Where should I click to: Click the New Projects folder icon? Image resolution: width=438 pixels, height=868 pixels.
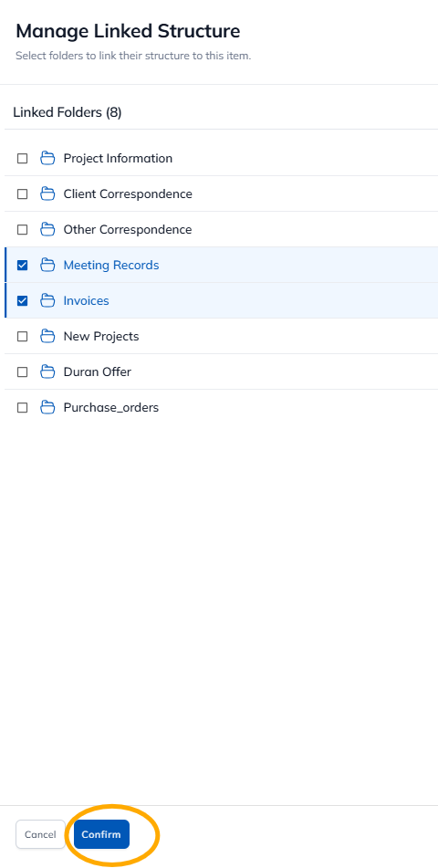[47, 336]
